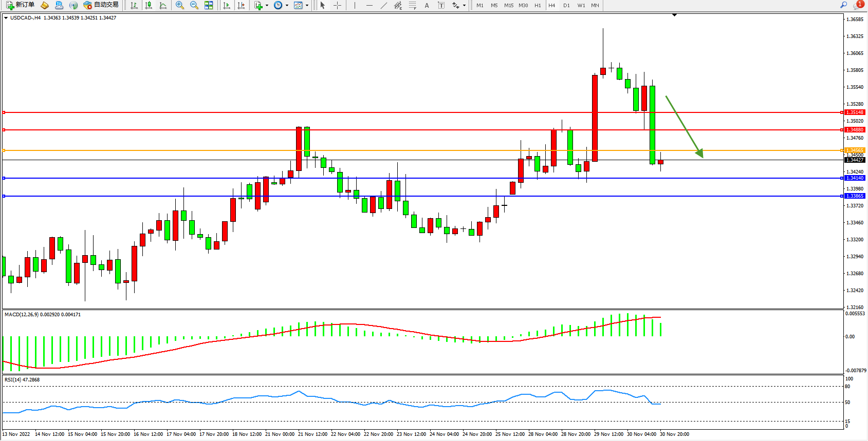Viewport: 868px width, 441px height.
Task: Zoom out of the chart
Action: point(194,5)
